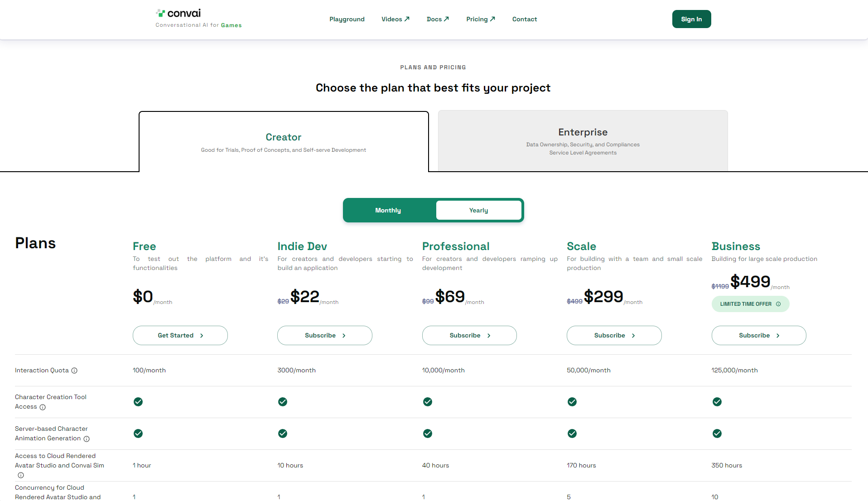This screenshot has width=868, height=501.
Task: Click info icon under Avatar Studio and Convai Sim
Action: pyautogui.click(x=21, y=475)
